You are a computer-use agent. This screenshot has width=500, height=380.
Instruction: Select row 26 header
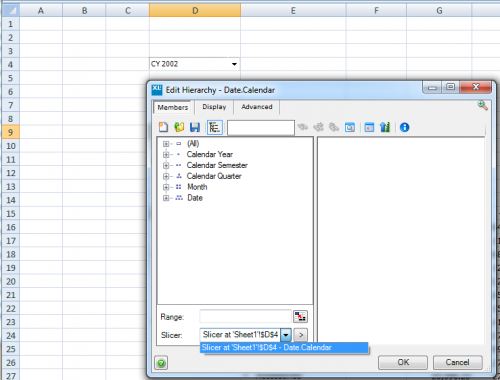tap(11, 363)
